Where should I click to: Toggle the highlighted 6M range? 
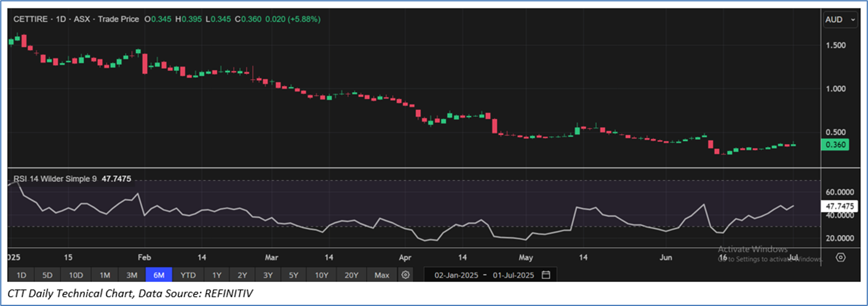tap(159, 275)
